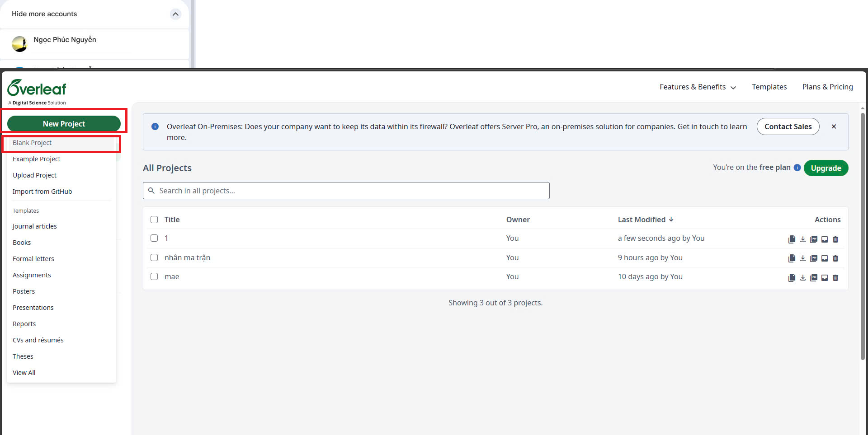Screen dimensions: 868x435
Task: Dismiss the On-Premises notification banner
Action: 834,126
